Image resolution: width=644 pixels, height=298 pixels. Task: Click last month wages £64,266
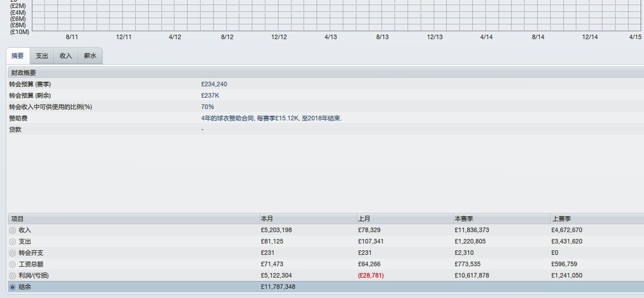(369, 265)
